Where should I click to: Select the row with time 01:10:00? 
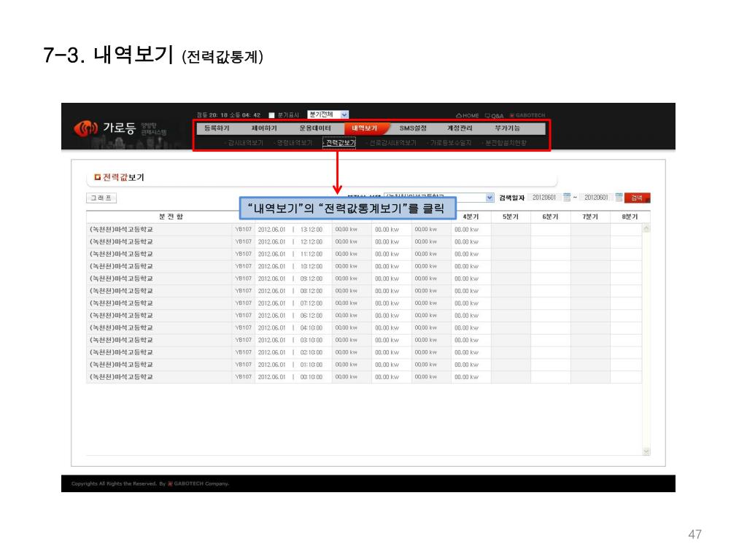pyautogui.click(x=364, y=365)
